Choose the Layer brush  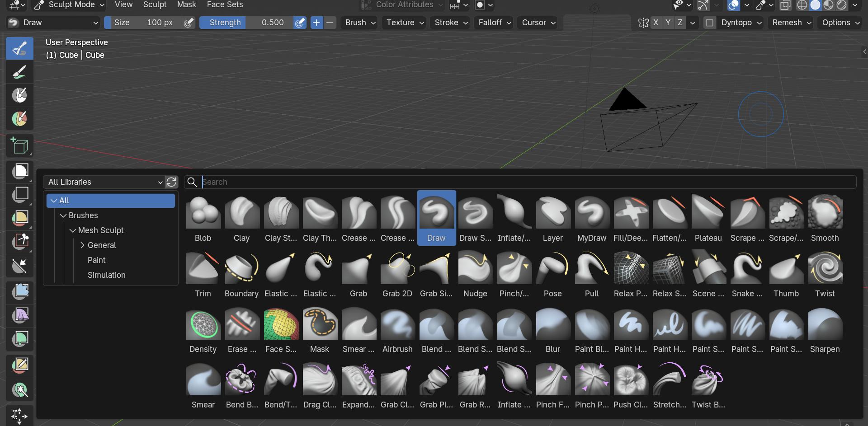point(553,218)
